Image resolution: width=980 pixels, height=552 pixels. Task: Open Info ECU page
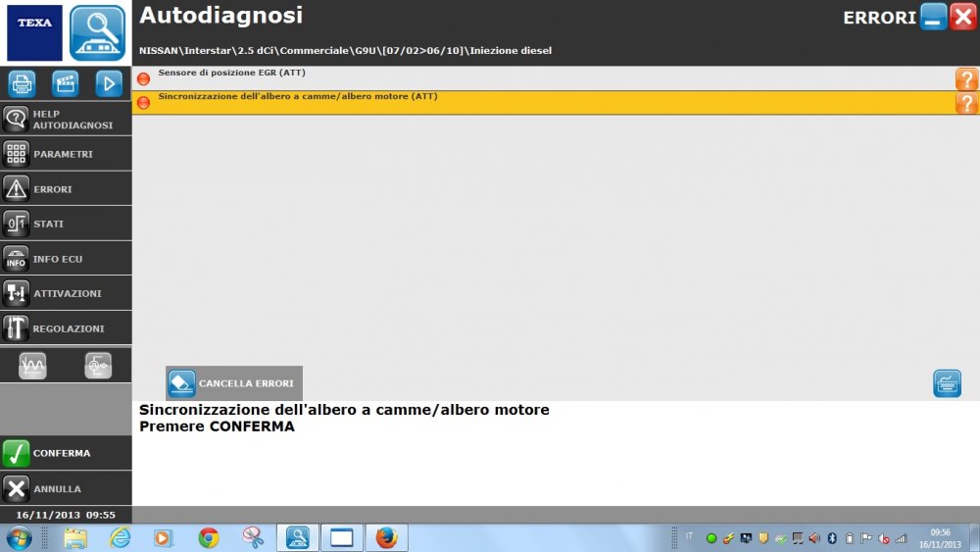pos(66,259)
